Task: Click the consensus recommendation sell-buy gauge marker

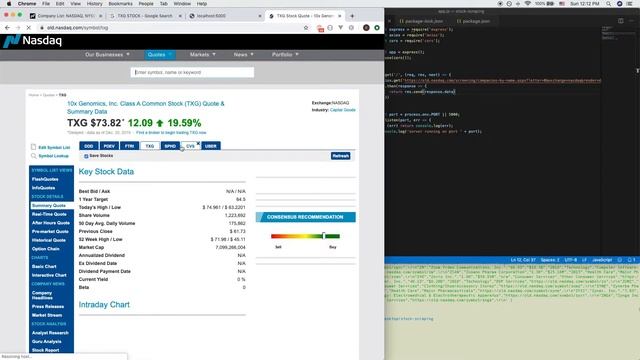Action: click(x=324, y=236)
